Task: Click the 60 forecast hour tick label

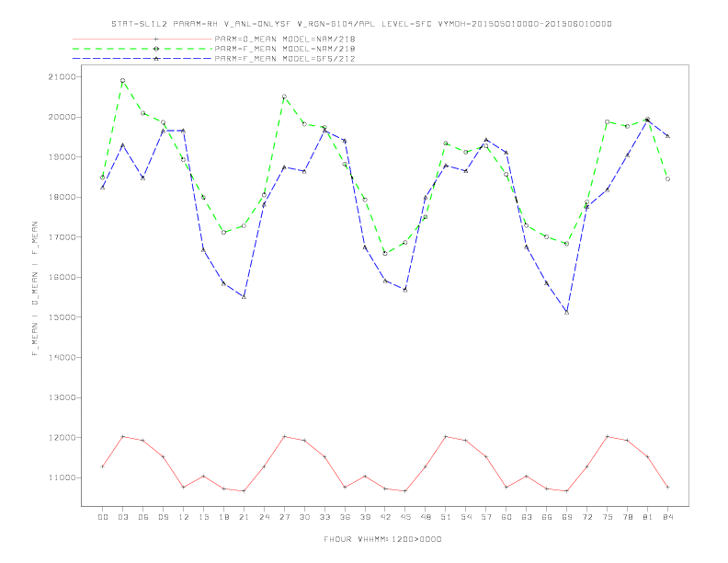Action: coord(506,517)
